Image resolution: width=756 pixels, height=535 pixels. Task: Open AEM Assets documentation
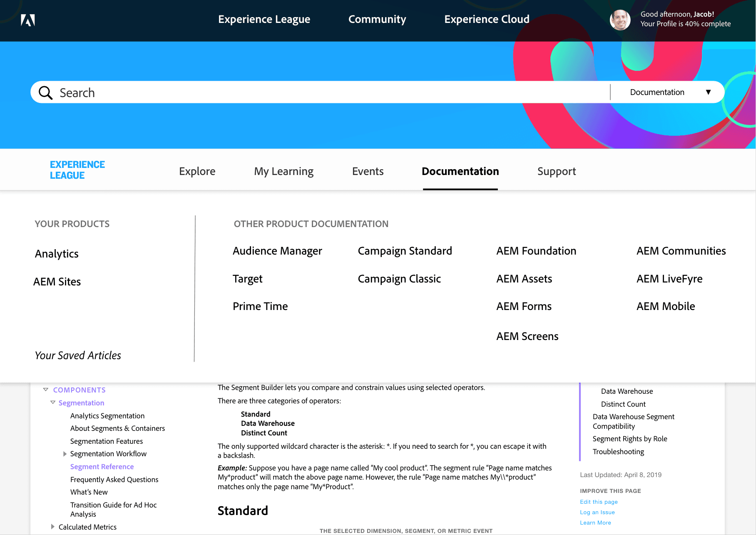(x=524, y=279)
